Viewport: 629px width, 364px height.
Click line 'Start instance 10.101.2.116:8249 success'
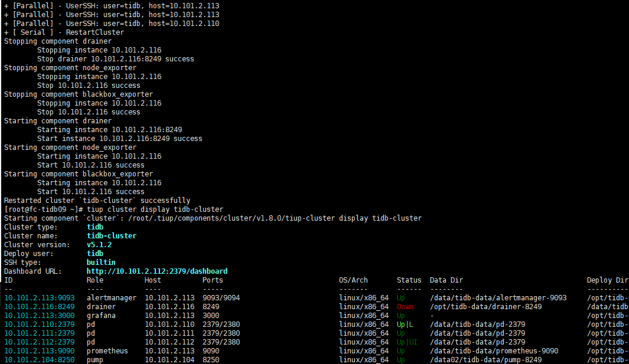(x=120, y=139)
